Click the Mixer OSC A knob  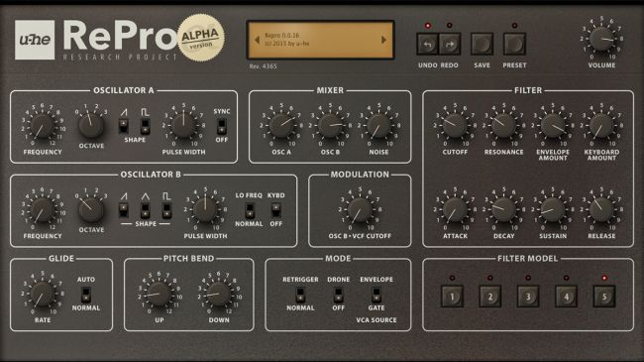(281, 126)
